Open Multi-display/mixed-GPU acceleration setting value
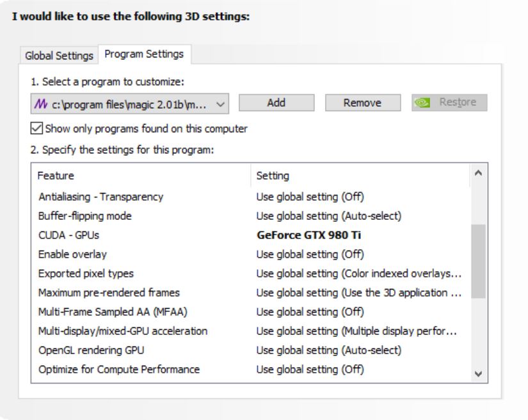 click(357, 331)
